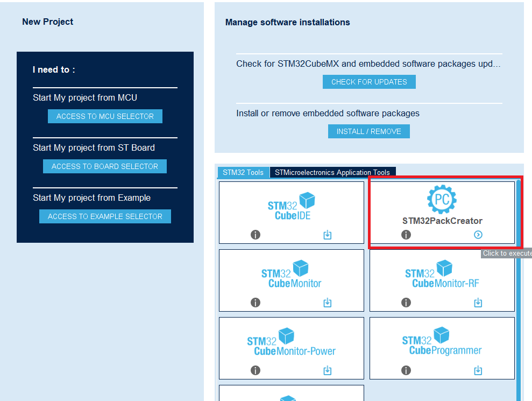The height and width of the screenshot is (401, 532).
Task: Click the 'Check for STM32CubeMX' updates description text
Action: pyautogui.click(x=368, y=64)
